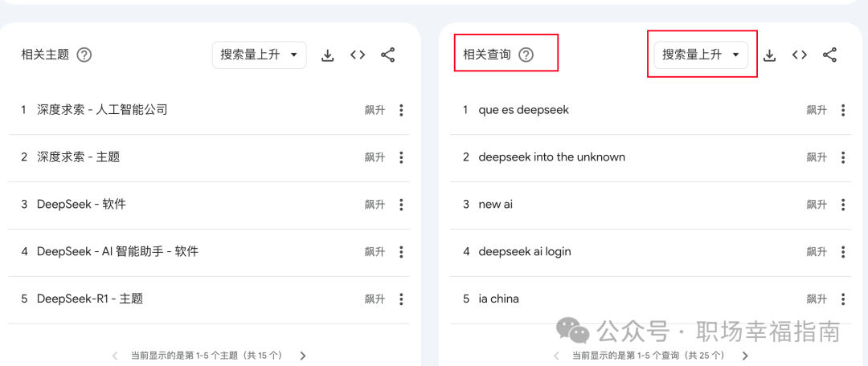Click the 相关查询 panel title

pos(486,55)
